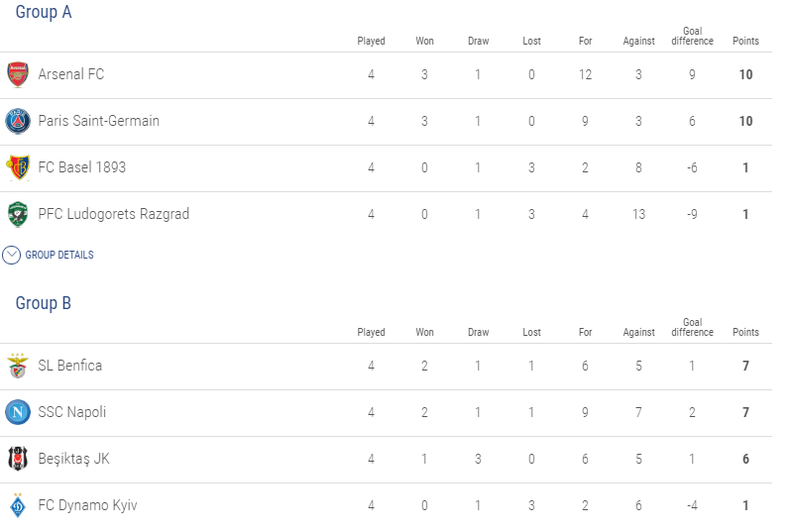The width and height of the screenshot is (794, 532).
Task: Click the SL Benfica eagle crest
Action: 18,366
